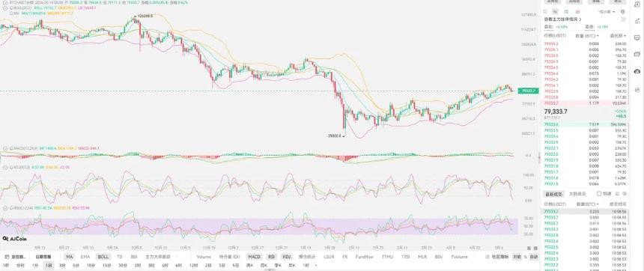Select the 12时 timeframe
Screen dimensions: 644x271
click(x=193, y=265)
